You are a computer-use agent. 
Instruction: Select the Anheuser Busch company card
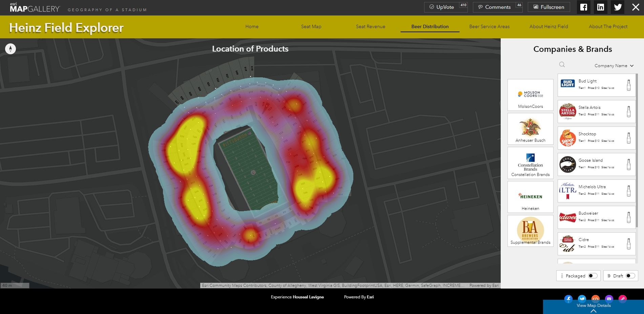pos(530,129)
